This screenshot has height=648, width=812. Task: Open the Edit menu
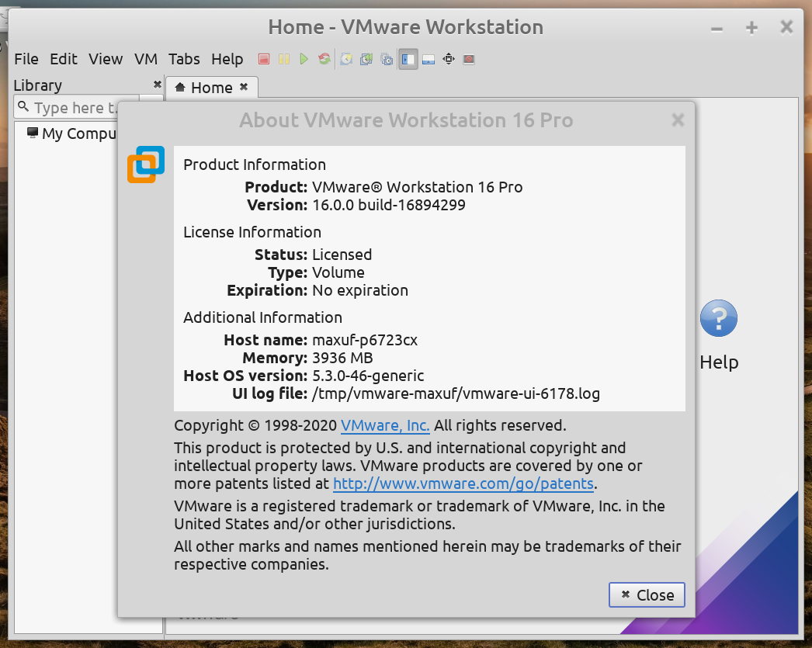[64, 59]
